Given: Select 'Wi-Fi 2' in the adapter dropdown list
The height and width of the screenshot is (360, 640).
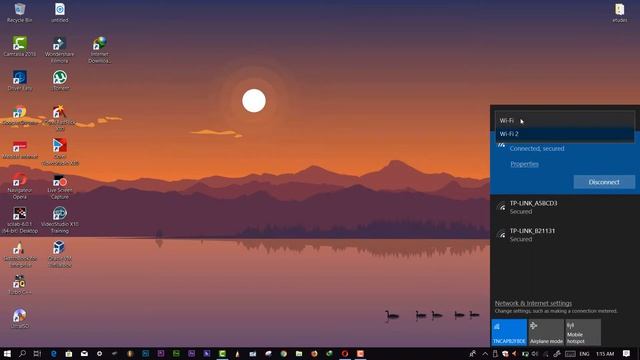Looking at the screenshot, I should [x=565, y=134].
